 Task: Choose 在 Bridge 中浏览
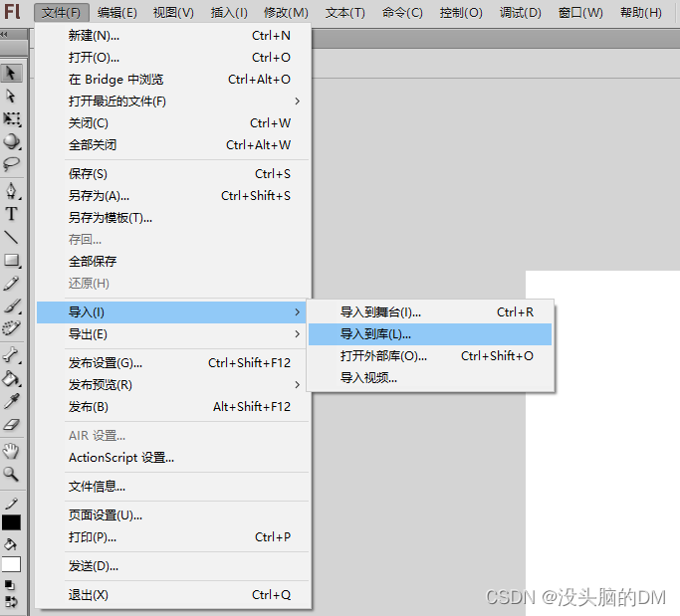[173, 80]
